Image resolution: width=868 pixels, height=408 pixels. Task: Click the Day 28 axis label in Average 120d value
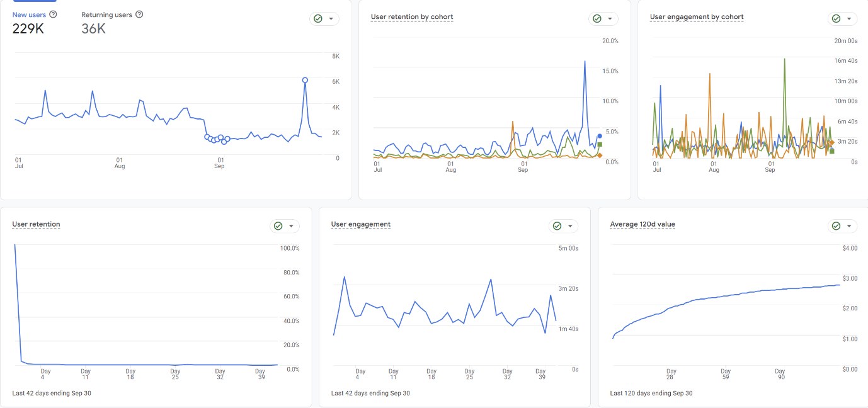[x=671, y=374]
